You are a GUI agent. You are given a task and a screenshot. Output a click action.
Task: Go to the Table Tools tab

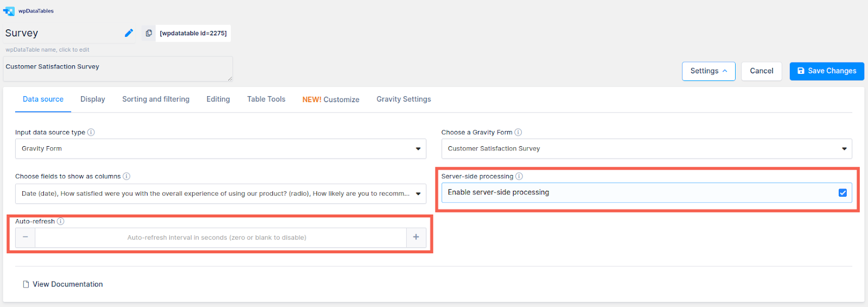coord(266,99)
